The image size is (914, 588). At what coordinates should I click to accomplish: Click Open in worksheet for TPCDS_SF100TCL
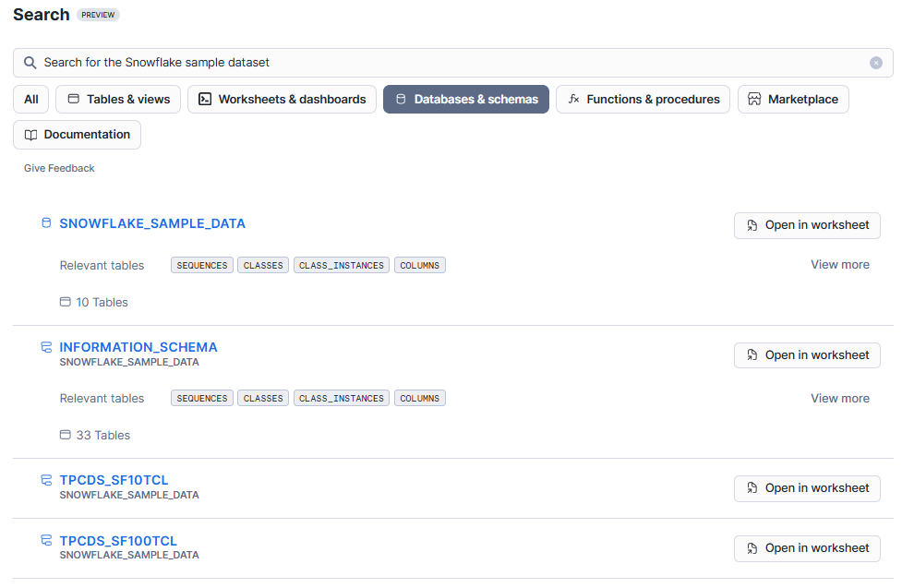click(x=806, y=547)
